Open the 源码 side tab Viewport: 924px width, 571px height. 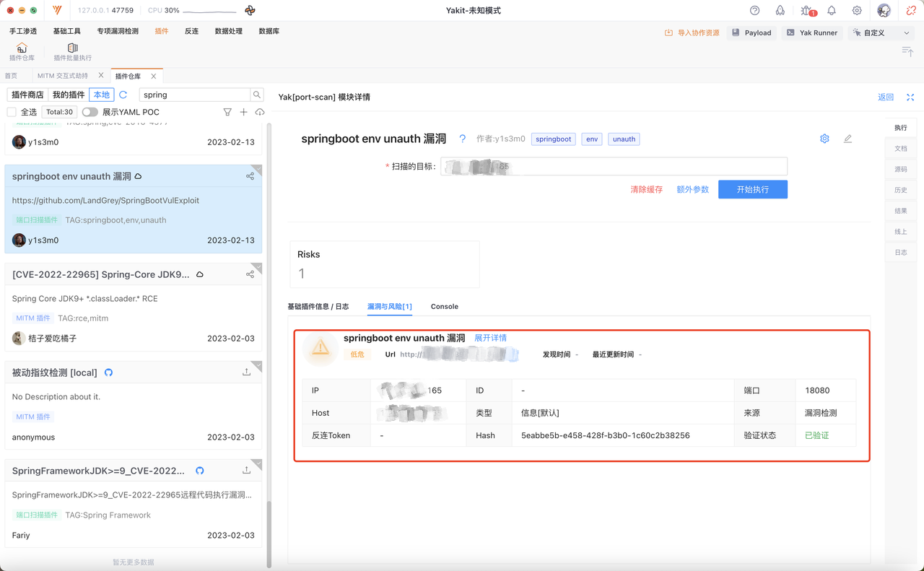(901, 169)
